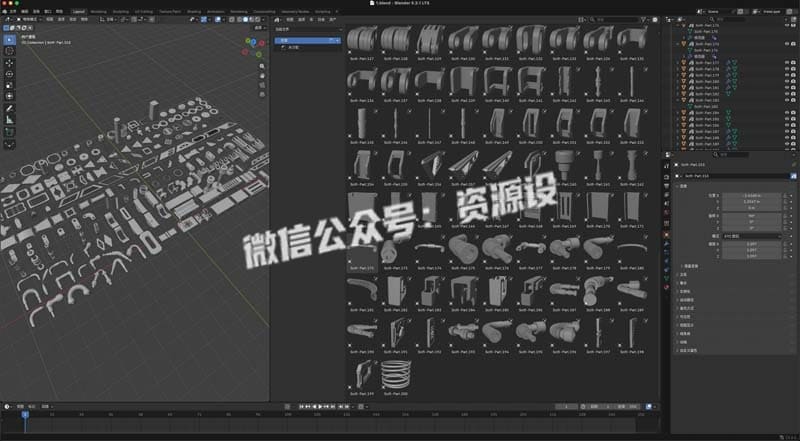Click the Location X value field

[752, 195]
